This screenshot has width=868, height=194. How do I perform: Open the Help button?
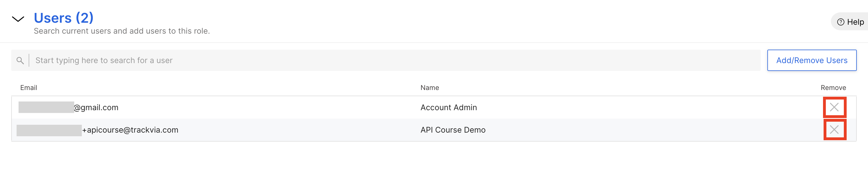point(851,22)
